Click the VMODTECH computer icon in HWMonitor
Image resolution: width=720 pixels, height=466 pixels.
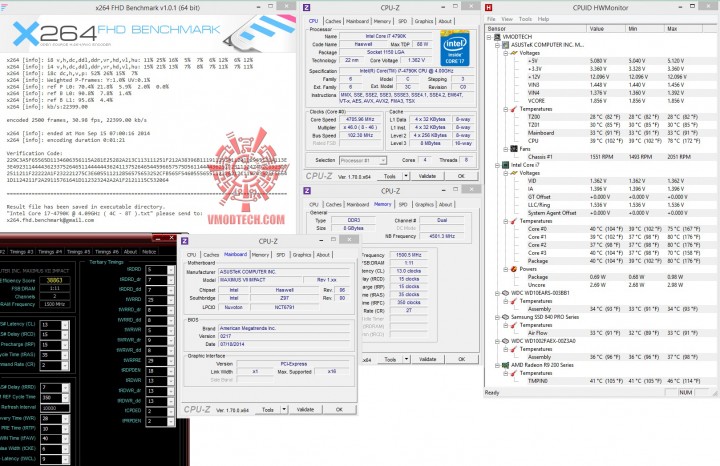pyautogui.click(x=497, y=37)
